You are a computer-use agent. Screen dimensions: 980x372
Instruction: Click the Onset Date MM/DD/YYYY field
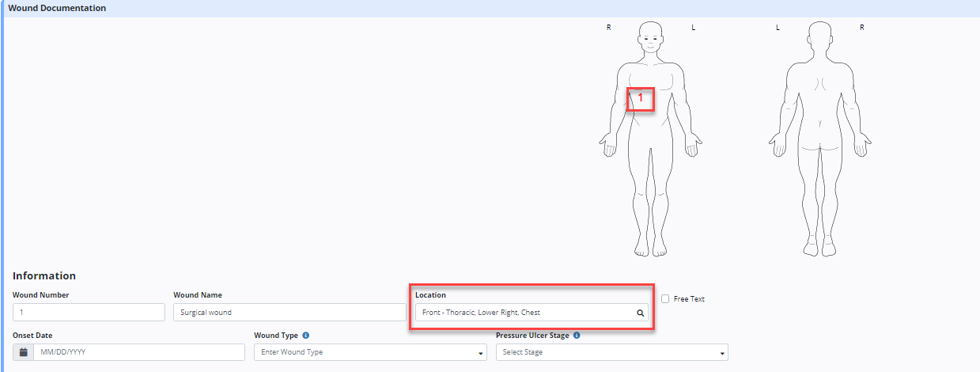(x=138, y=352)
